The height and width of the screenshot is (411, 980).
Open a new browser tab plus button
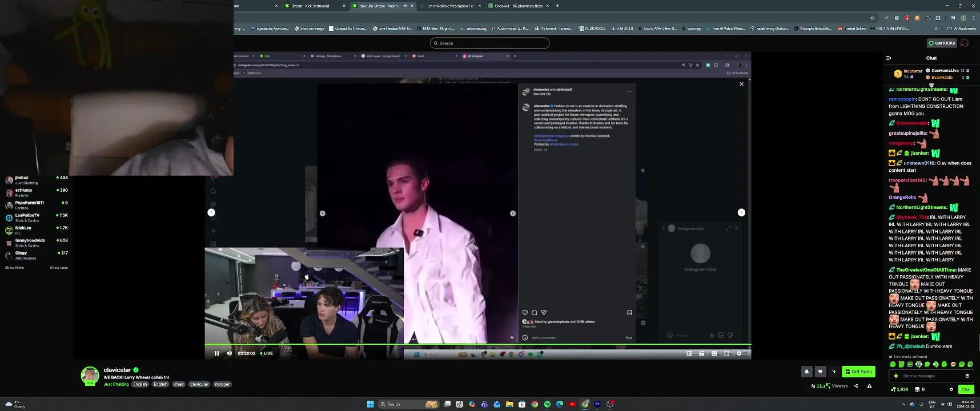coord(557,6)
